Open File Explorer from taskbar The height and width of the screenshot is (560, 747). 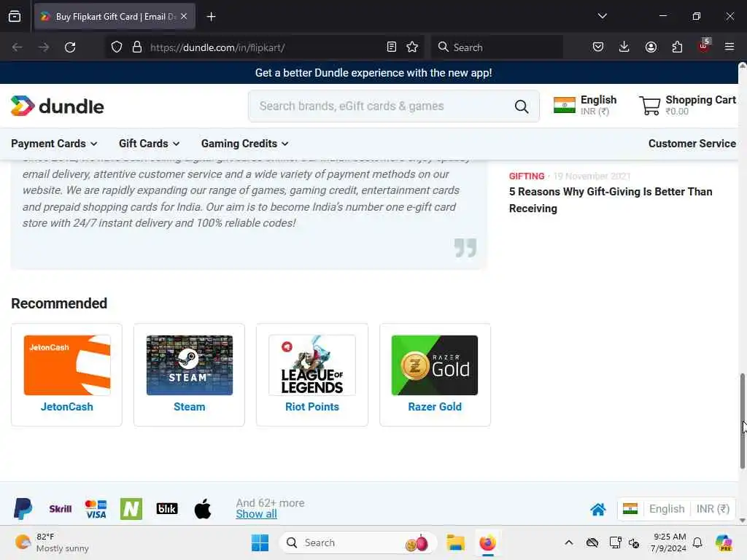tap(455, 542)
